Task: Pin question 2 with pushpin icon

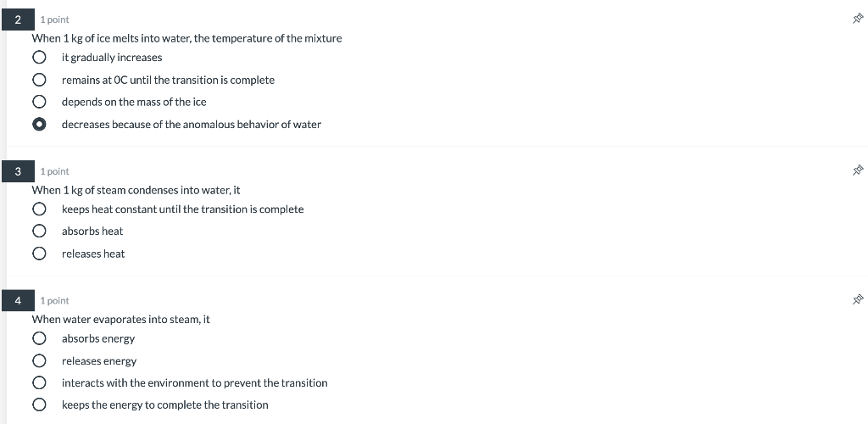Action: [x=858, y=19]
